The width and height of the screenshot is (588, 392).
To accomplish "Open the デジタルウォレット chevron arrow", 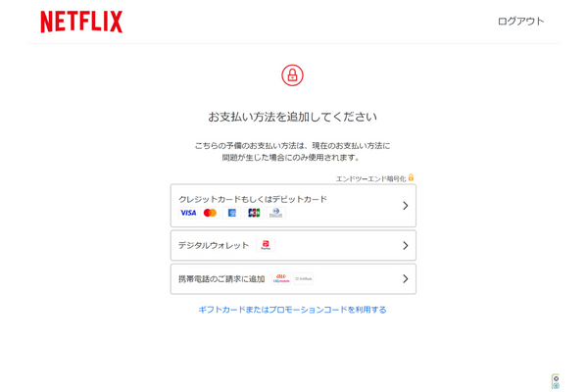I will click(x=406, y=245).
